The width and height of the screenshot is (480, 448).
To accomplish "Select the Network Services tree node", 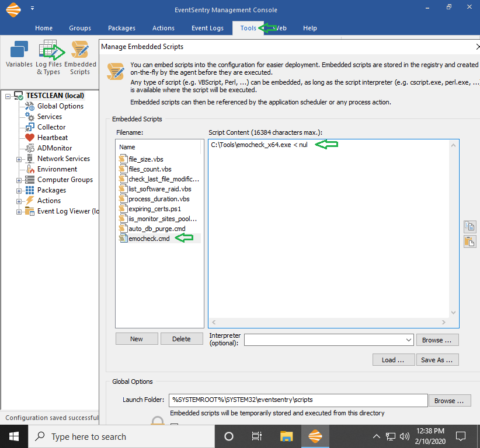I will pos(64,159).
